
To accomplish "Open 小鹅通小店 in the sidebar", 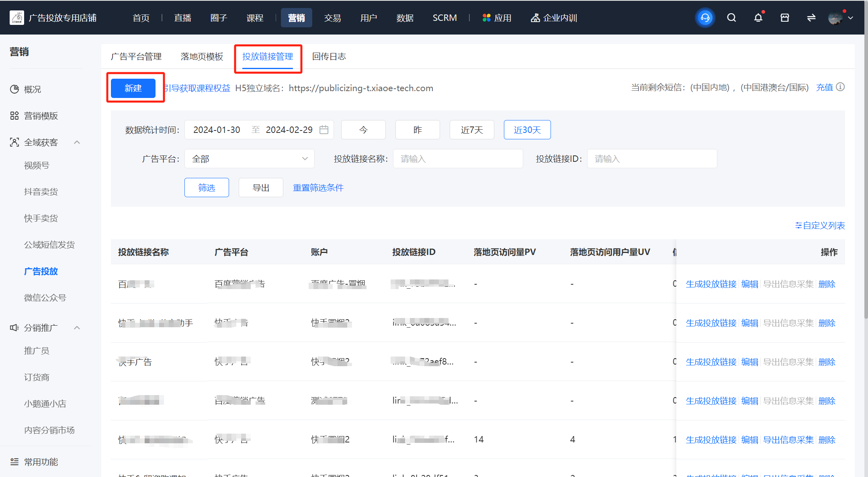I will click(45, 404).
